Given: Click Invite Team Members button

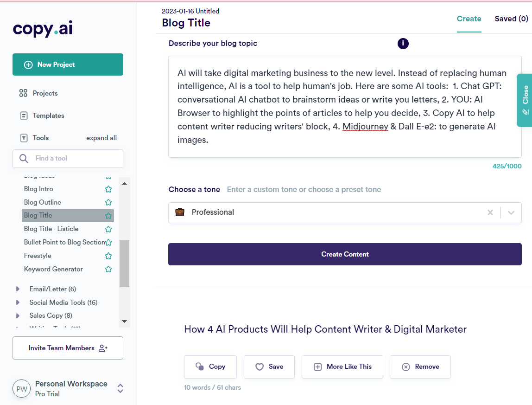Looking at the screenshot, I should coord(68,348).
